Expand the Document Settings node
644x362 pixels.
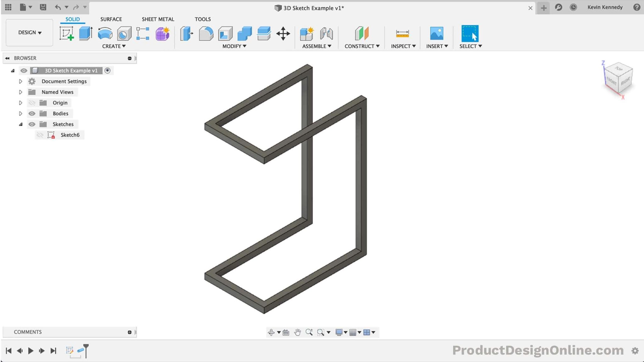21,81
